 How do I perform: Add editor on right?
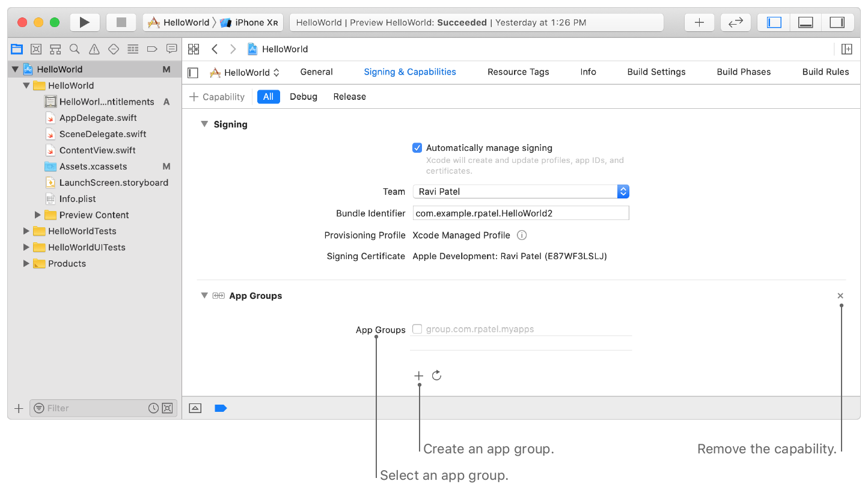(846, 49)
